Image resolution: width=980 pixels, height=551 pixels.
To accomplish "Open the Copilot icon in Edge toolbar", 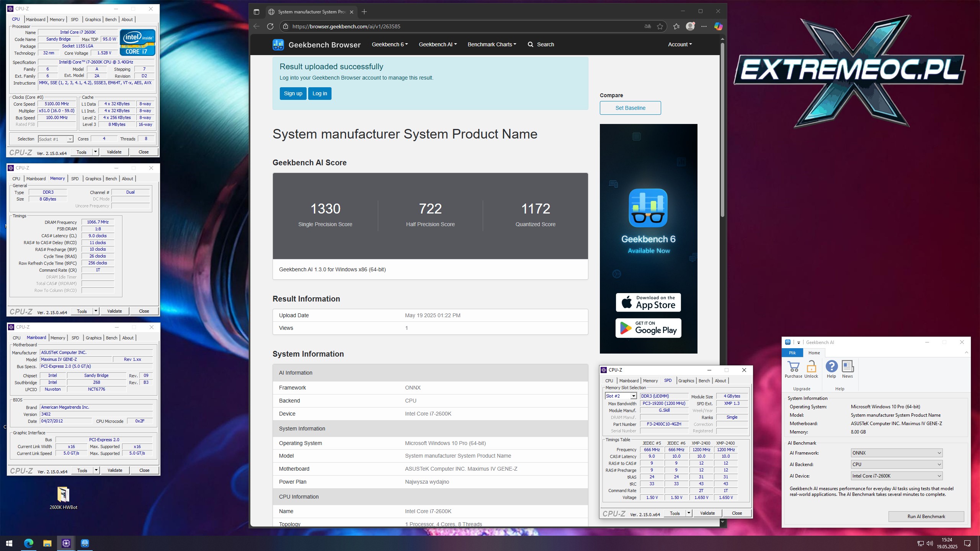I will (718, 26).
